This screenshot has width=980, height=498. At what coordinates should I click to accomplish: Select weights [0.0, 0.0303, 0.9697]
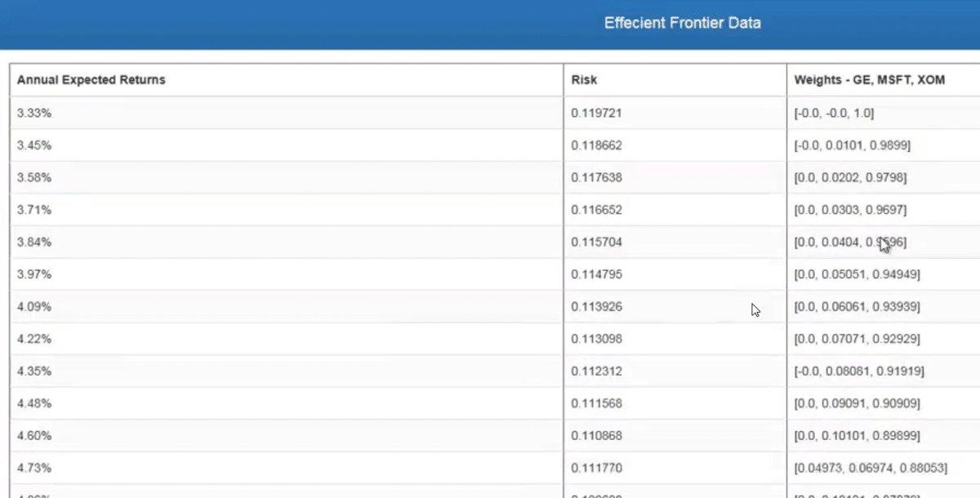pos(850,210)
